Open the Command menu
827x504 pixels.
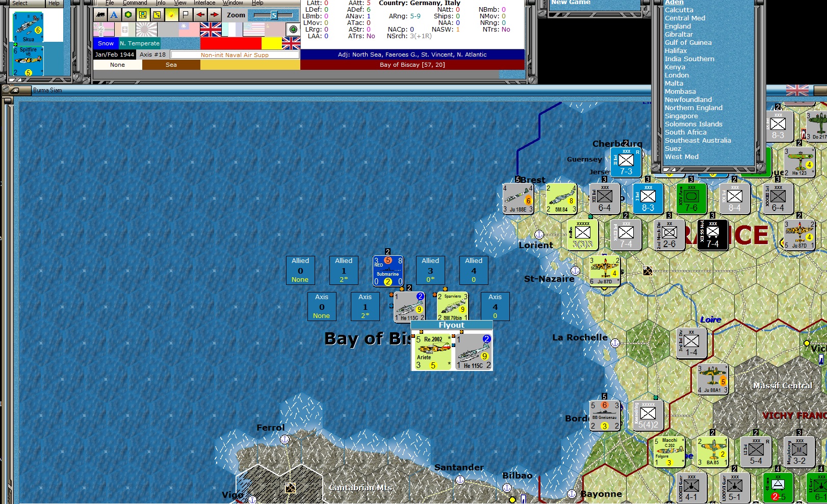(135, 3)
